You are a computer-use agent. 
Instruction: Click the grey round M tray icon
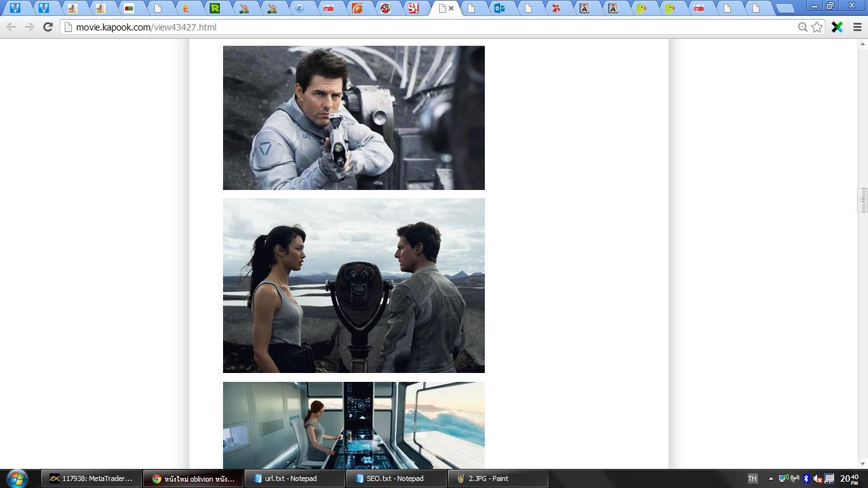(794, 478)
